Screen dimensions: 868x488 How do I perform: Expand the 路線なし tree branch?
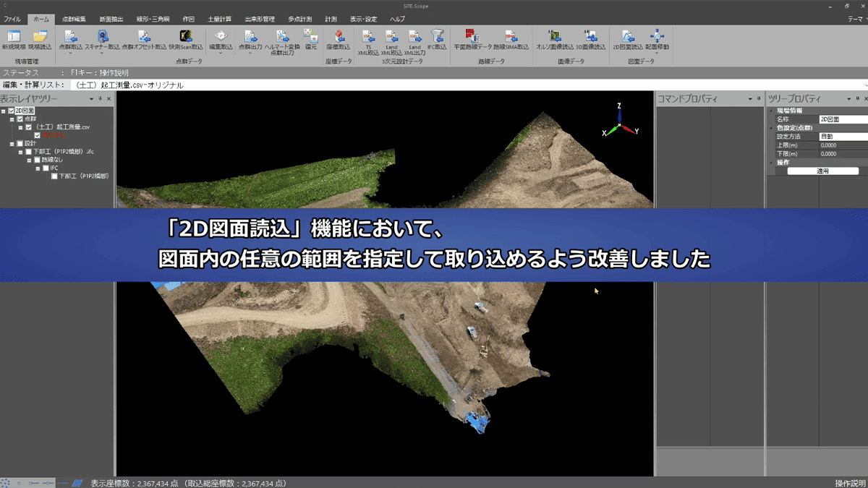(29, 160)
